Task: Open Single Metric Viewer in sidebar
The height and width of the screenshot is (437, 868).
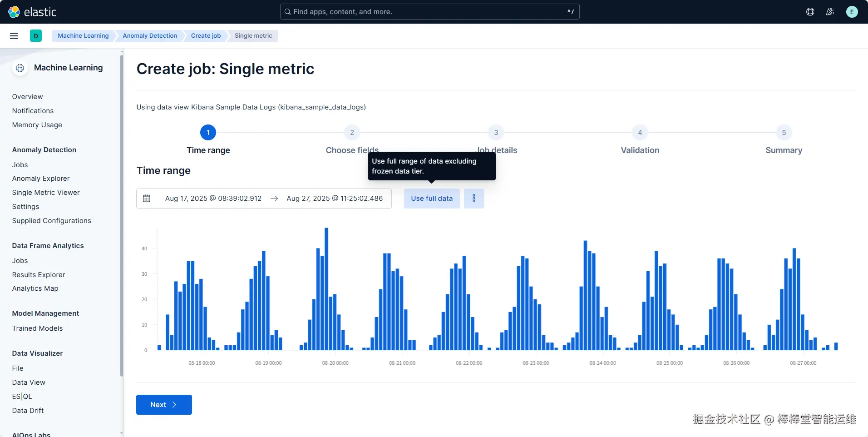Action: point(46,193)
